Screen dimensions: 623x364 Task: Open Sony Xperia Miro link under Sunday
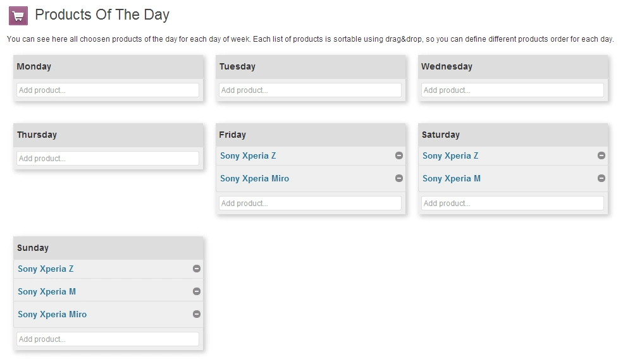[x=52, y=314]
